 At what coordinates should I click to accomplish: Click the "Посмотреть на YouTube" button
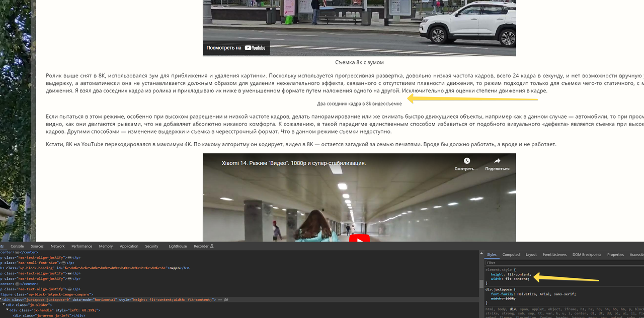point(235,48)
